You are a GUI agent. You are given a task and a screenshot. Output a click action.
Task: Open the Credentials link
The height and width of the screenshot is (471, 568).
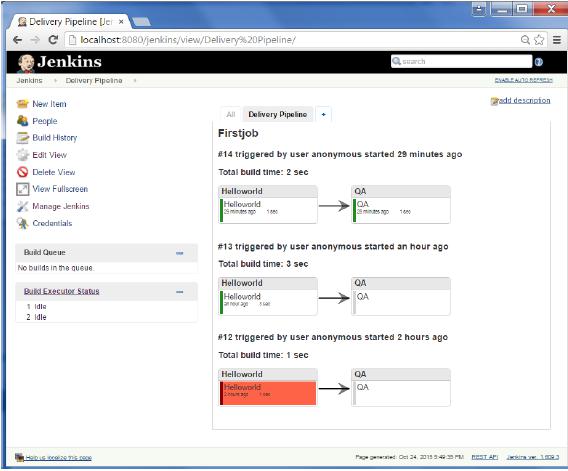point(52,223)
